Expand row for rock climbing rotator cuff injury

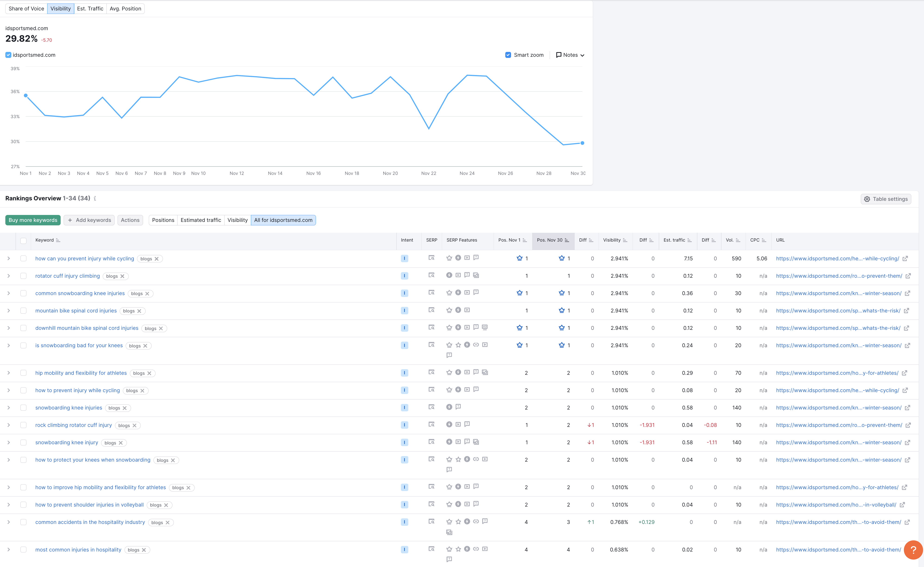coord(9,425)
